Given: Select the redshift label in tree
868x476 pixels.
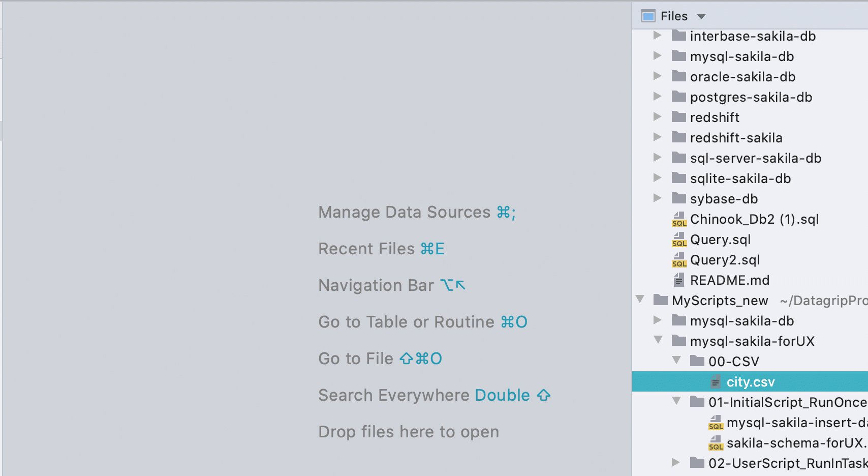Looking at the screenshot, I should [715, 117].
